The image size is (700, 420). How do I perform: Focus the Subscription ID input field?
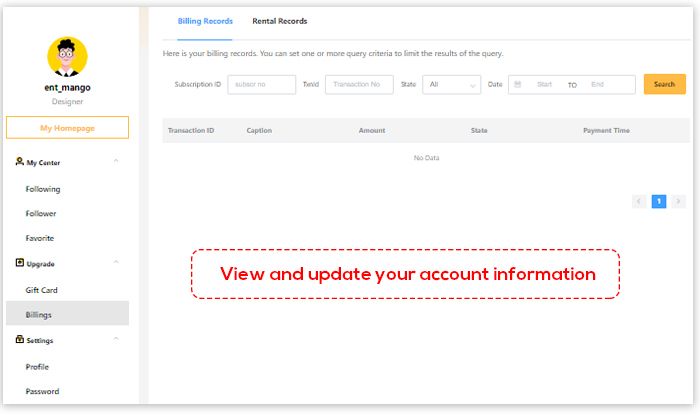262,84
